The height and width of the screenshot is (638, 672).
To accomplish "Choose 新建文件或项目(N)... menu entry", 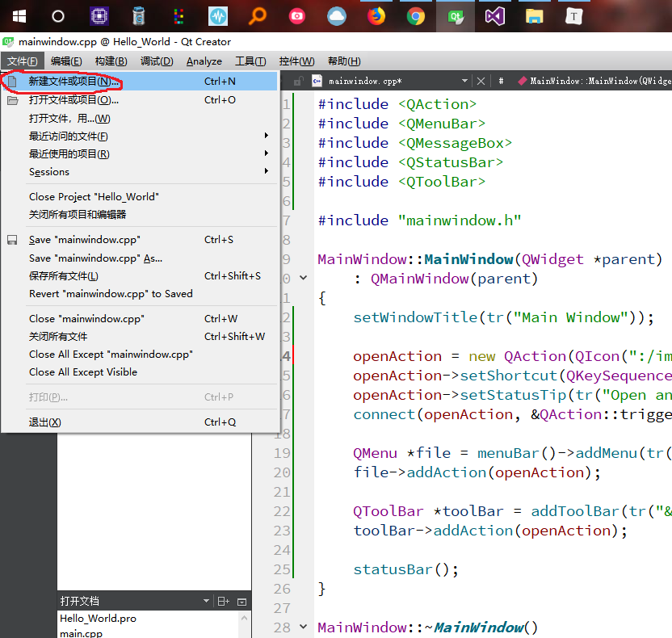I will [140, 81].
